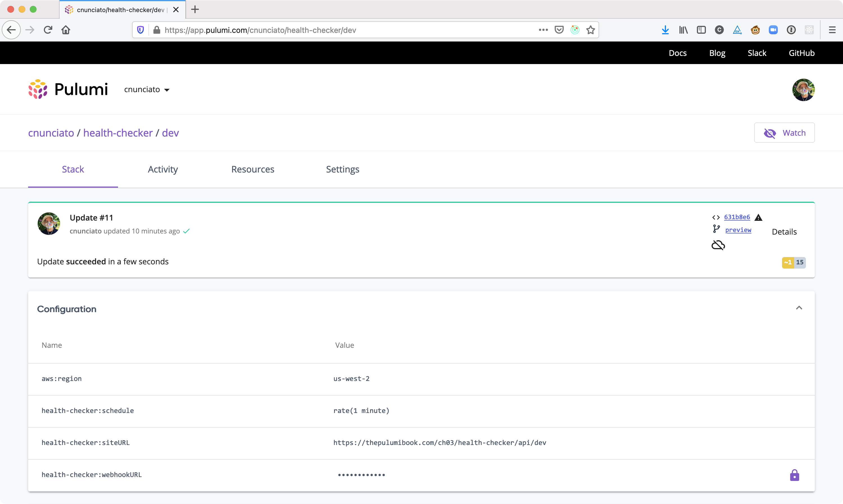Click the health-checker:webhookURL name
Screen dimensions: 843x504
92,475
